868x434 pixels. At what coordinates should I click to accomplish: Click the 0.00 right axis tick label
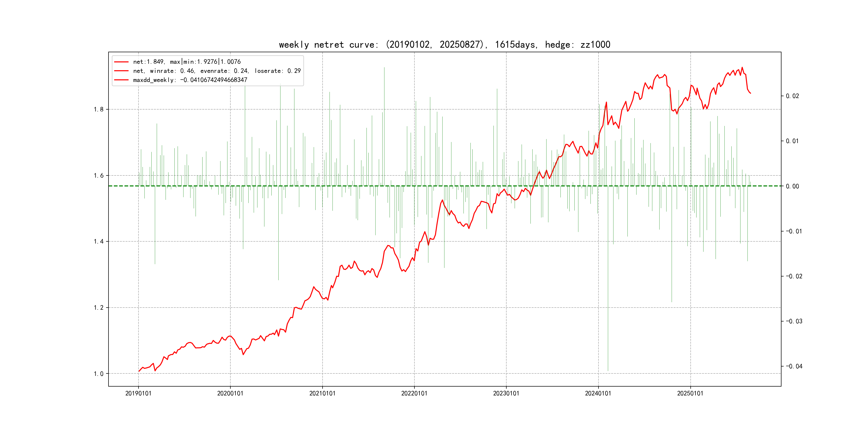(792, 186)
